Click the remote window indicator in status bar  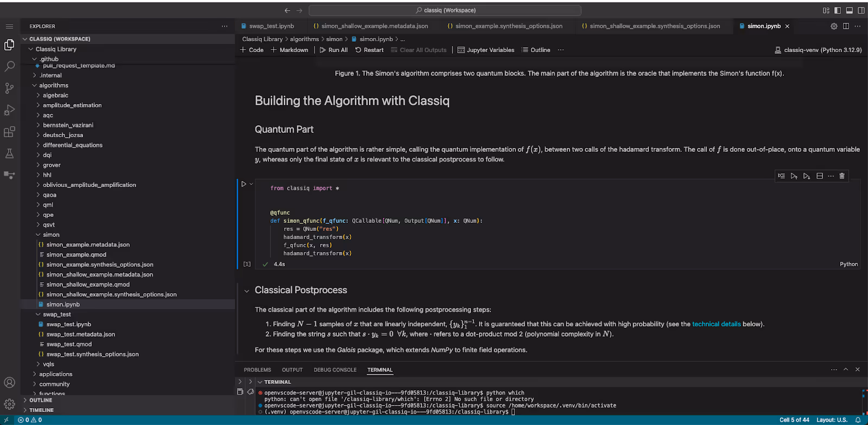(x=6, y=420)
